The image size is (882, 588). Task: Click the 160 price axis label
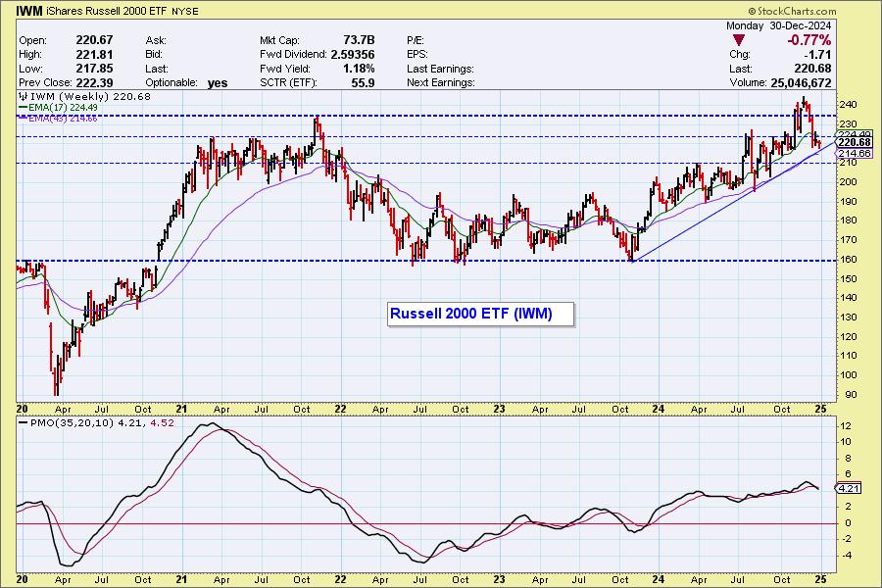pyautogui.click(x=849, y=260)
